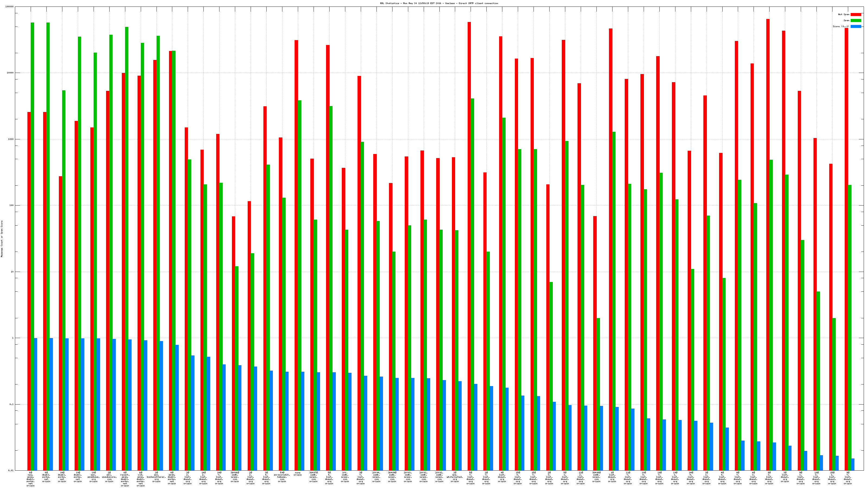Screen dimensions: 868x488
Task: Click the ips.whitelisted.org x-axis label
Action: (455, 477)
